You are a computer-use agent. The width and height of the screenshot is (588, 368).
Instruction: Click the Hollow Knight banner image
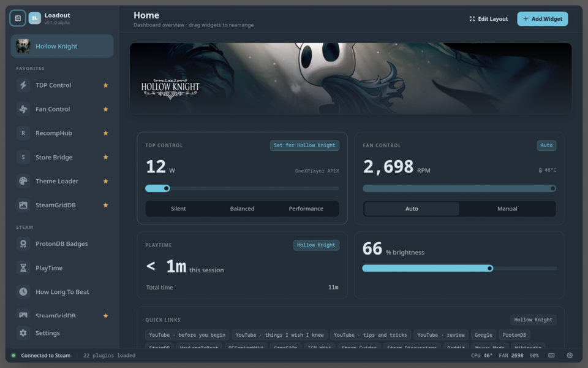pyautogui.click(x=350, y=79)
